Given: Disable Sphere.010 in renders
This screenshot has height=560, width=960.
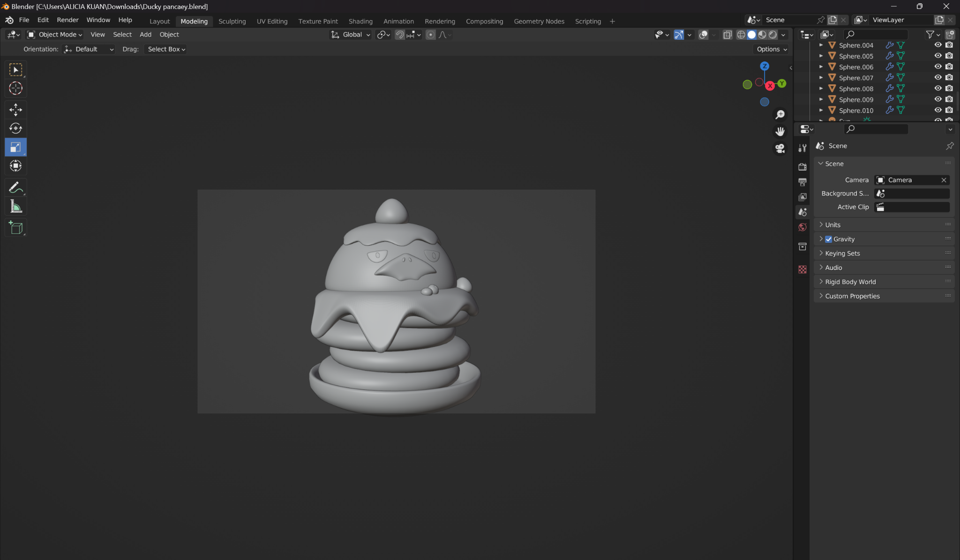Looking at the screenshot, I should click(x=949, y=110).
